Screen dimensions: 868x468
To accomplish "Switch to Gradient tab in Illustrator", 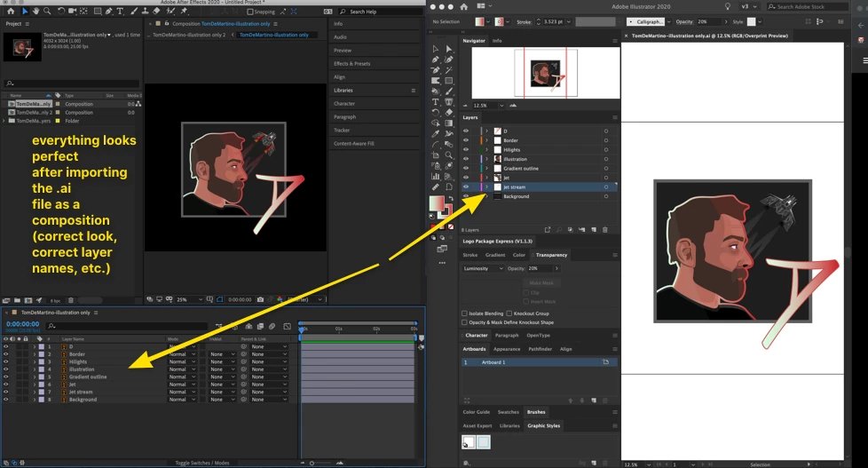I will pos(495,255).
